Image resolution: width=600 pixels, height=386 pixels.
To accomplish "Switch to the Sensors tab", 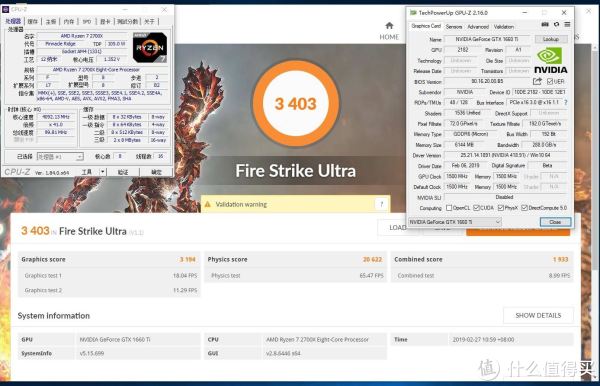I will click(x=454, y=27).
